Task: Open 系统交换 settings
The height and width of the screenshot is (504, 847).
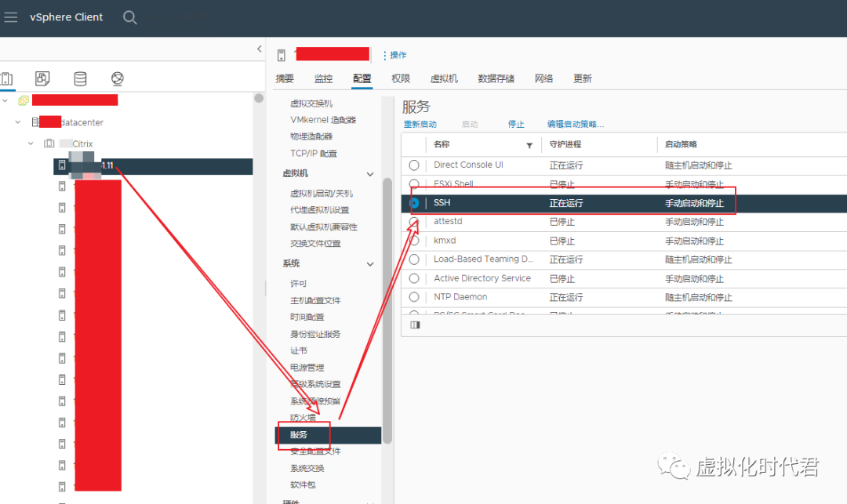Action: pos(307,468)
